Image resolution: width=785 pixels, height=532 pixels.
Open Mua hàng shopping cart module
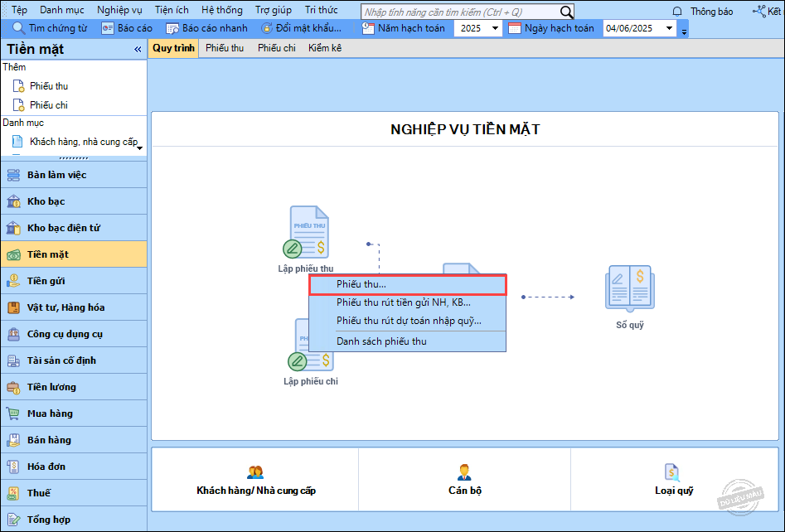click(74, 414)
